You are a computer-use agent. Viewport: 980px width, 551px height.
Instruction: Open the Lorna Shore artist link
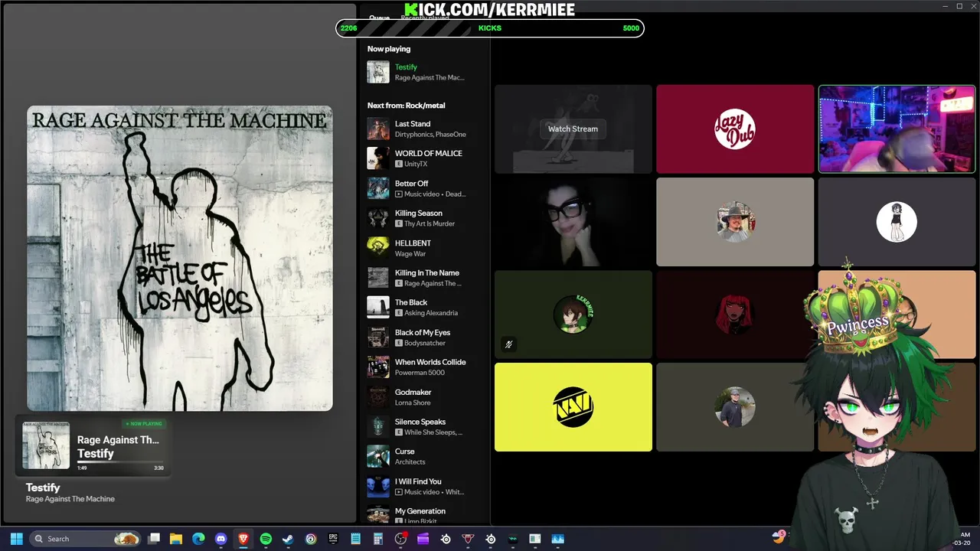point(413,403)
